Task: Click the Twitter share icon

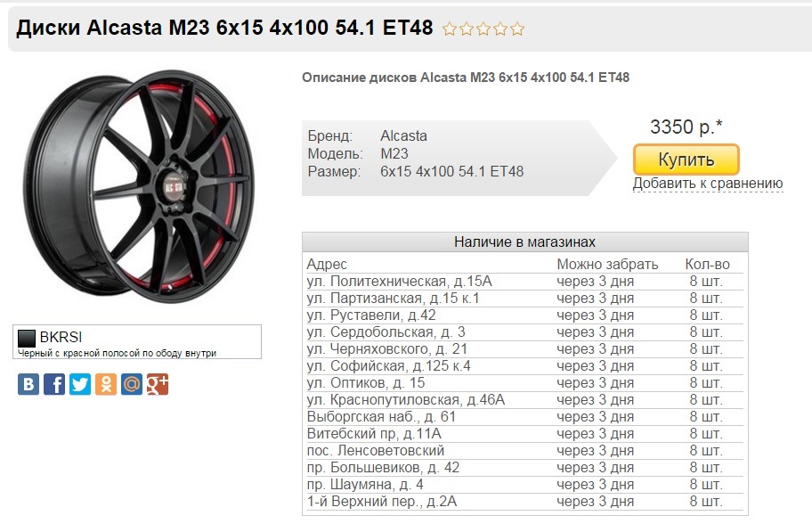Action: click(80, 384)
